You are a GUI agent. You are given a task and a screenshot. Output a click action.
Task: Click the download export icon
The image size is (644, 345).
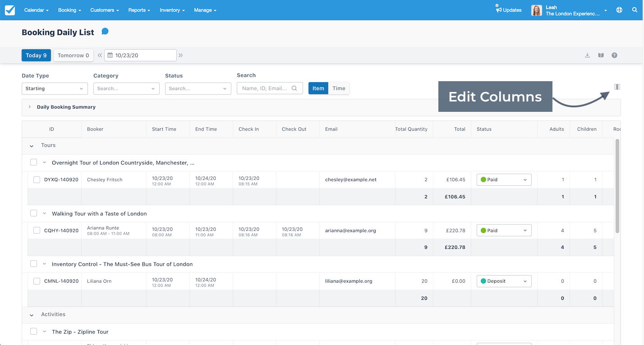587,55
